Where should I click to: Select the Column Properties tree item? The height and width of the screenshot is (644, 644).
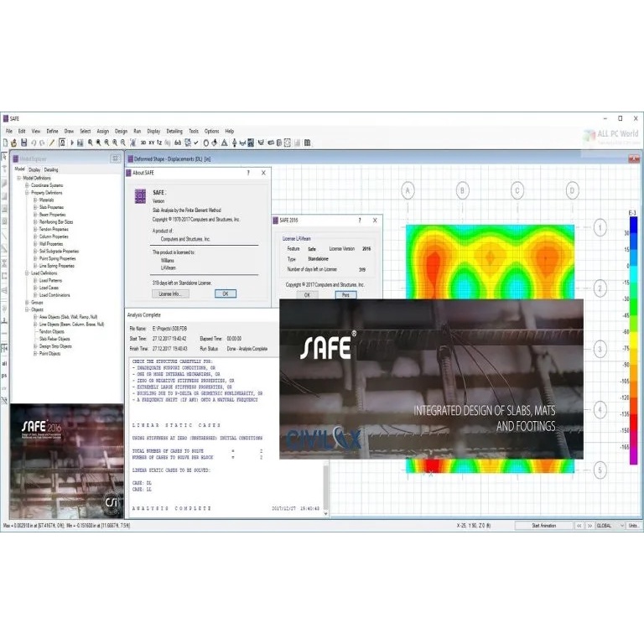point(54,236)
